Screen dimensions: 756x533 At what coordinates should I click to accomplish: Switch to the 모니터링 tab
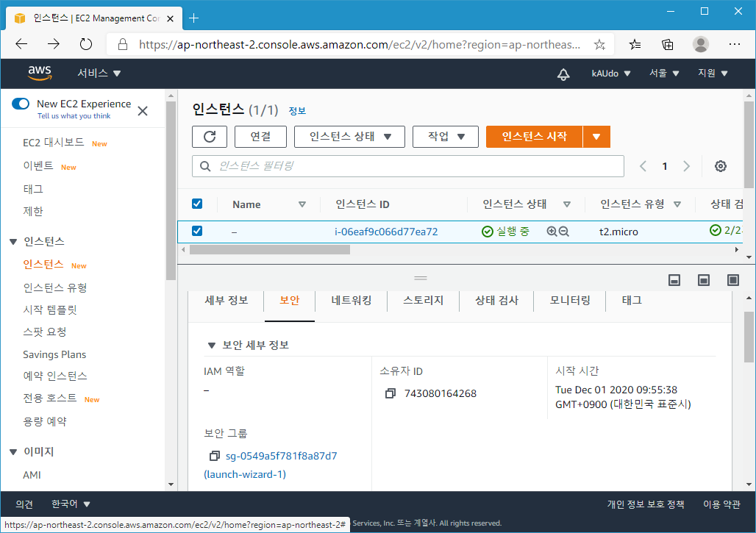coord(570,301)
